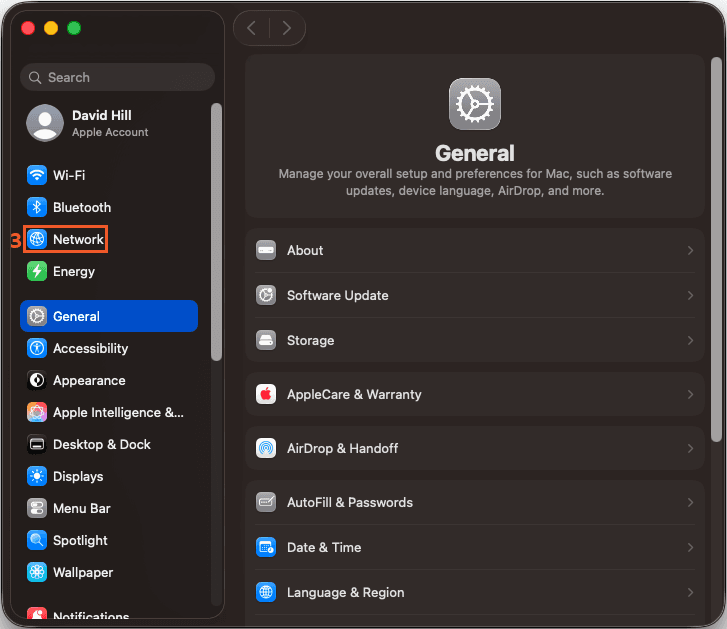Viewport: 727px width, 629px height.
Task: Click the Search input field
Action: coord(117,77)
